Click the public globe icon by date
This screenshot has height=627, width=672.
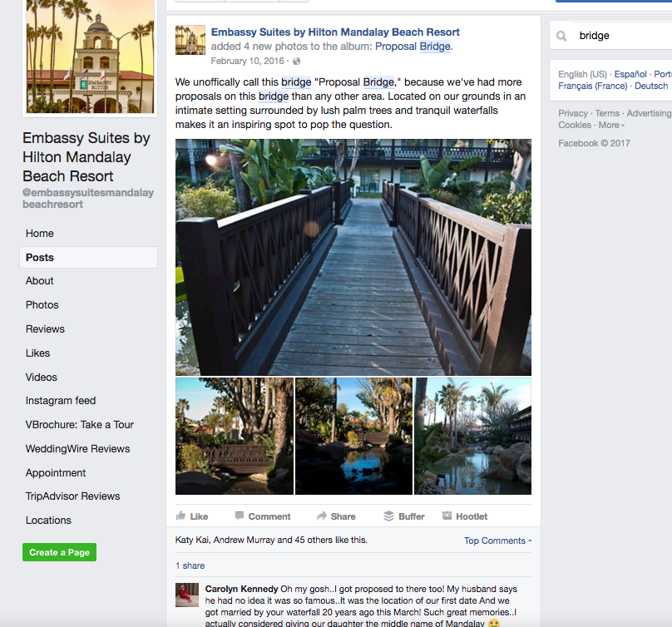point(296,62)
